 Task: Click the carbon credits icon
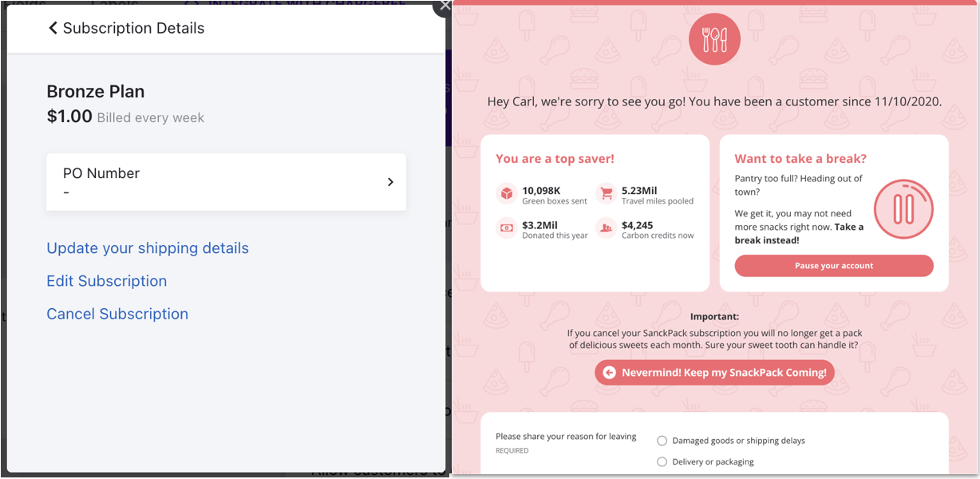click(x=606, y=229)
